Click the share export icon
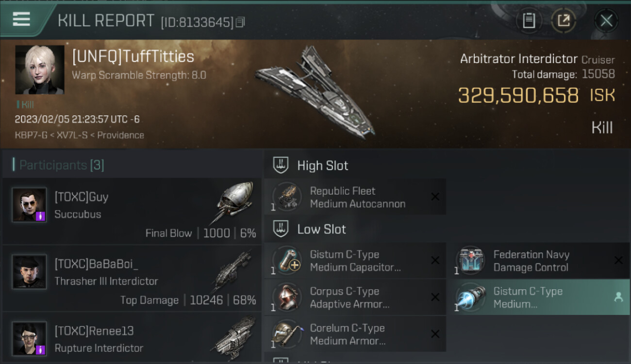The image size is (631, 364). tap(564, 20)
